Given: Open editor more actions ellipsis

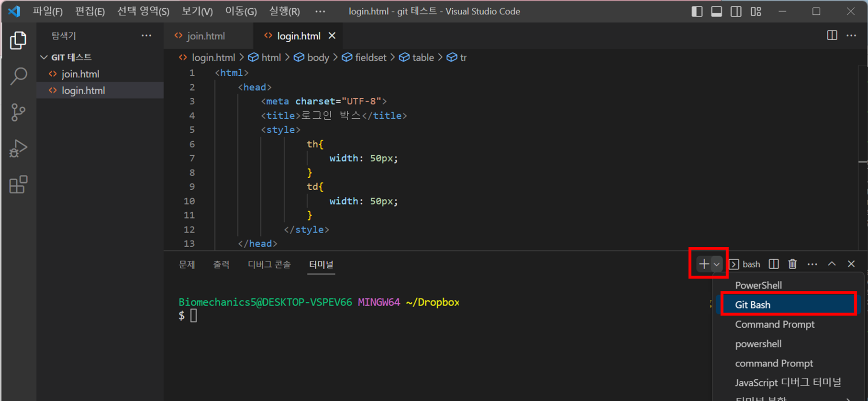Looking at the screenshot, I should coord(851,35).
